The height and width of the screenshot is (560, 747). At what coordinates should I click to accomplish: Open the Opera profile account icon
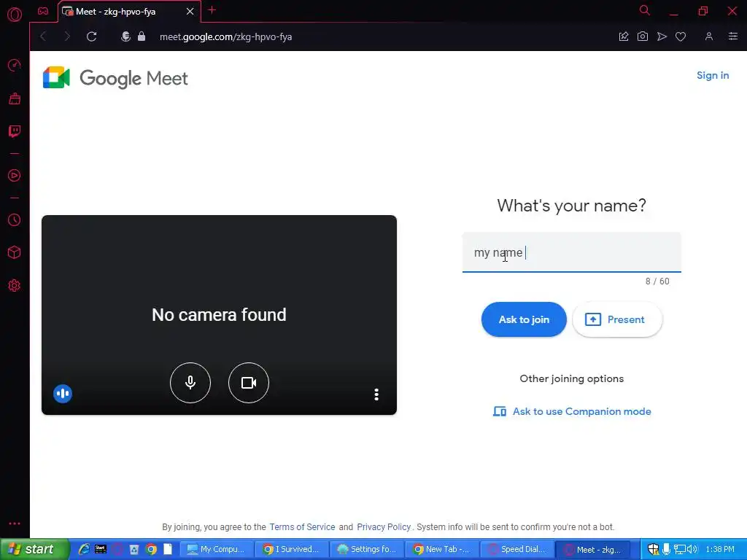click(x=709, y=36)
